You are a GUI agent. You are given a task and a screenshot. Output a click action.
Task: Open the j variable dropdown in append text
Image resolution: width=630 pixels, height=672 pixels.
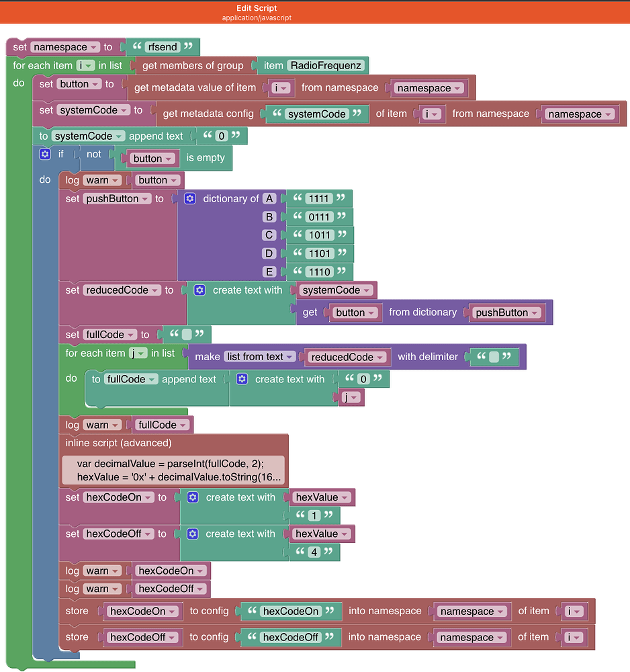(350, 397)
